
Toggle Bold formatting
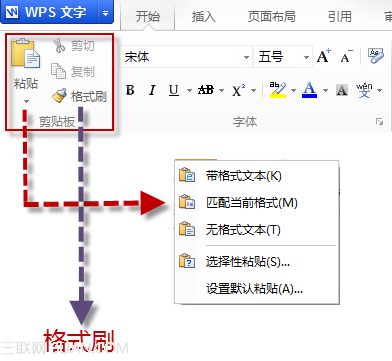(130, 90)
